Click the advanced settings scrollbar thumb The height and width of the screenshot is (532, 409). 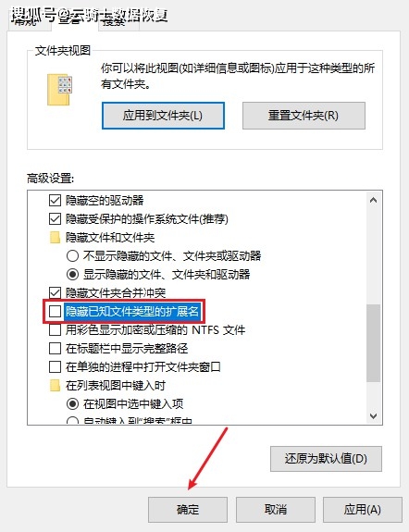pos(373,342)
